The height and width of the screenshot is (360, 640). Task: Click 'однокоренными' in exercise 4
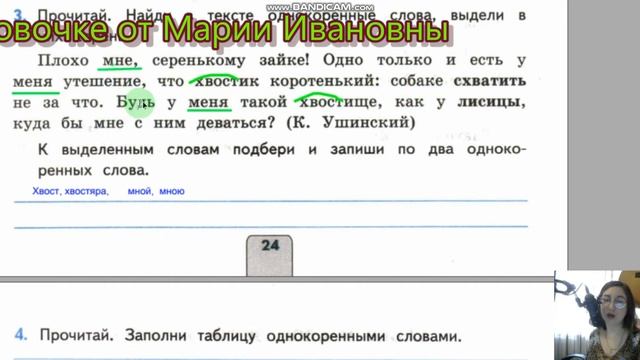(326, 337)
